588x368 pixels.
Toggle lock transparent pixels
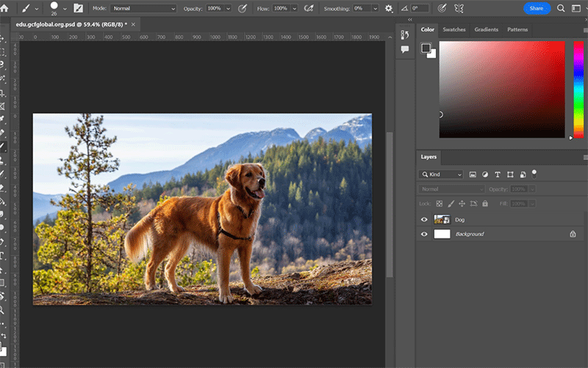coord(439,204)
